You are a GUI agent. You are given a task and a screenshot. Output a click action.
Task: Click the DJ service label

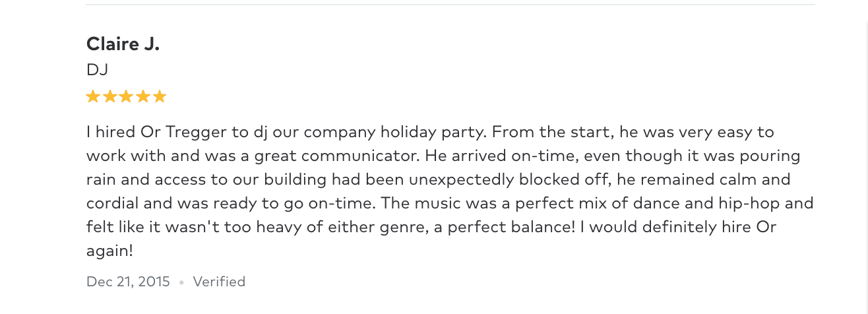click(x=97, y=69)
